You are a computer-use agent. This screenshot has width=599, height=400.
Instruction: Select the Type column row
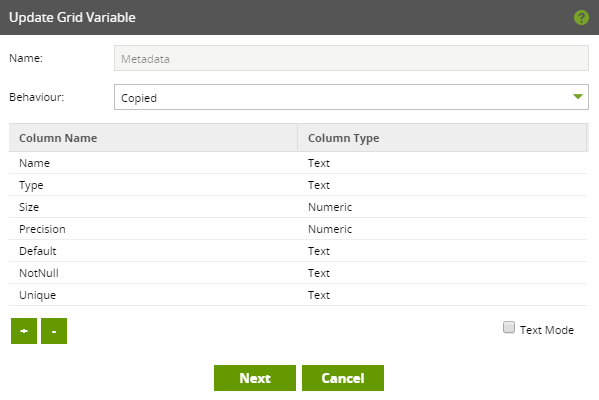click(x=298, y=185)
